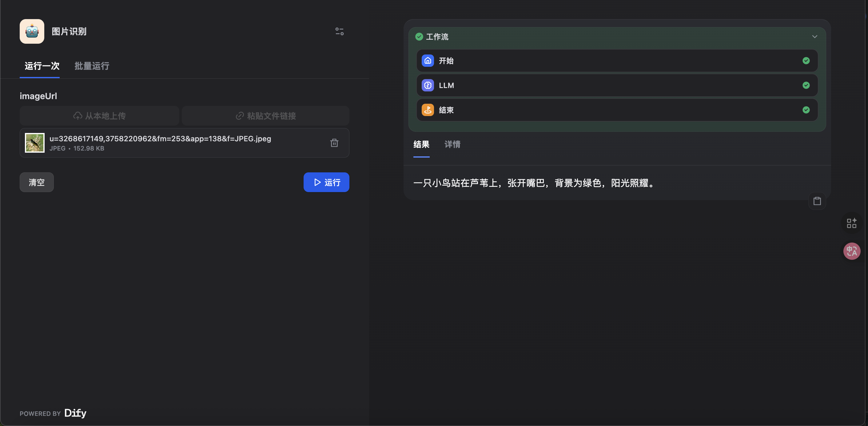Collapse the 工作流 panel chevron
Screen dimensions: 868x426
point(814,37)
